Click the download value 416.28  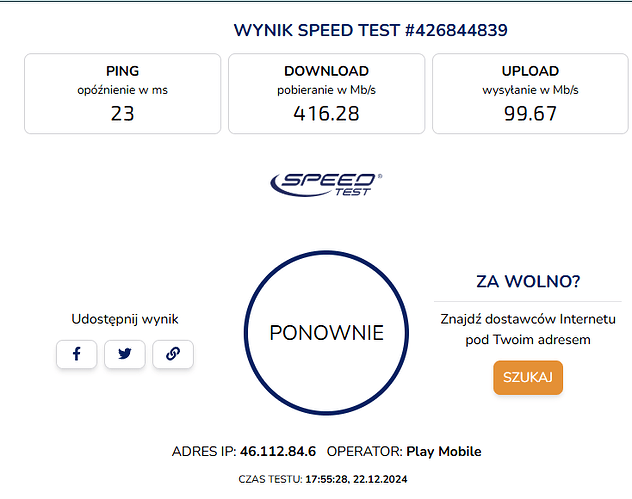[326, 114]
